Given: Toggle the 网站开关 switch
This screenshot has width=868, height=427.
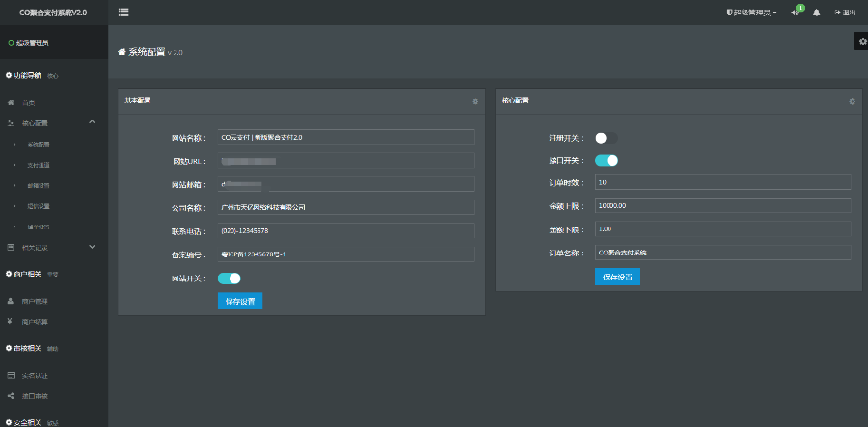Looking at the screenshot, I should tap(230, 279).
